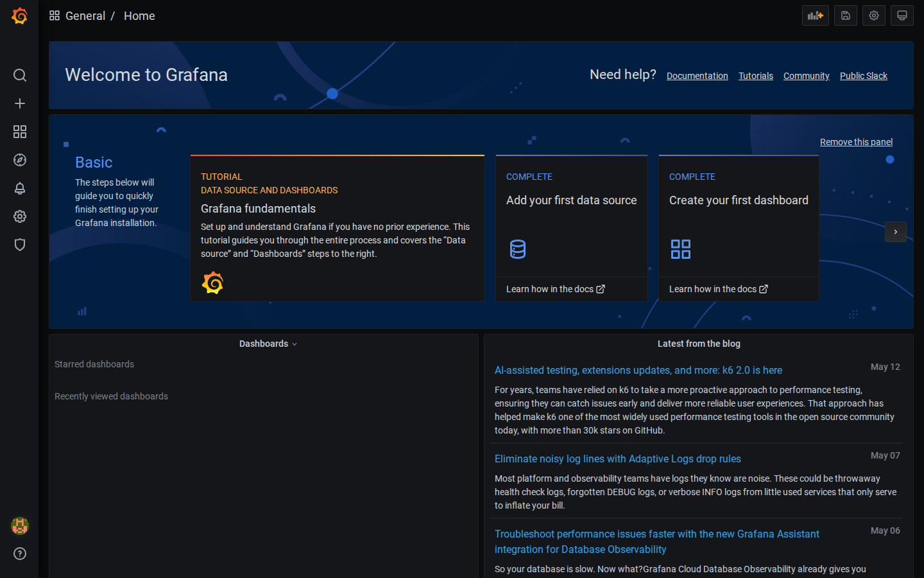Click the Cycle view mode monitor icon
Image resolution: width=924 pixels, height=578 pixels.
click(x=902, y=15)
